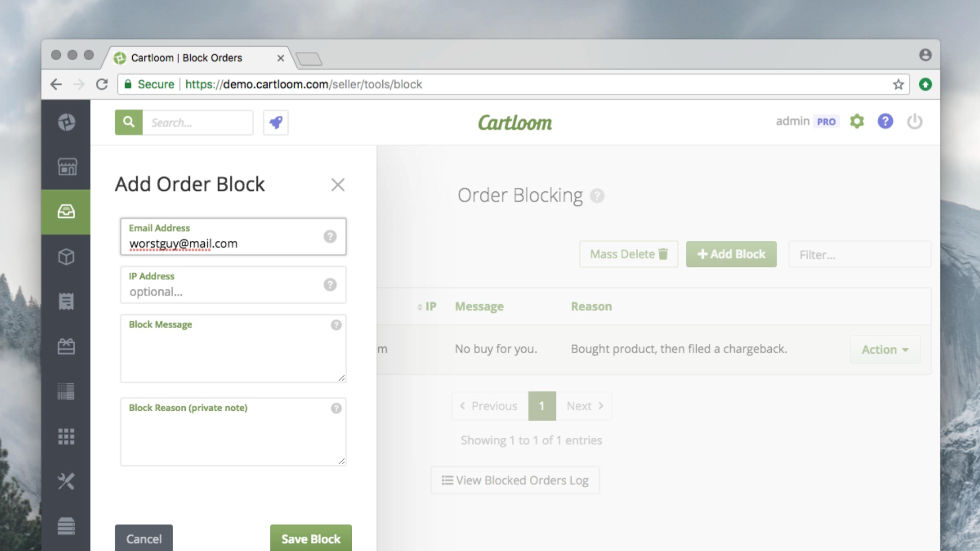
Task: Click the Cancel button
Action: pos(144,538)
